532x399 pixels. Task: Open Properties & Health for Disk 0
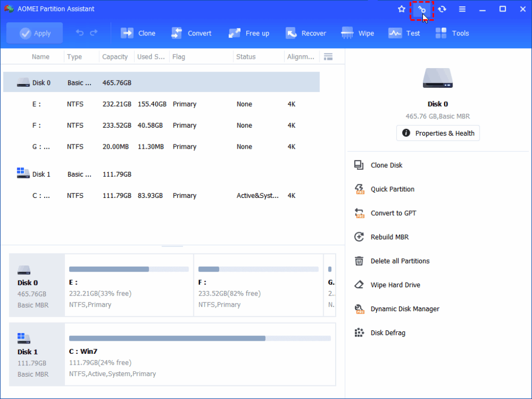438,134
